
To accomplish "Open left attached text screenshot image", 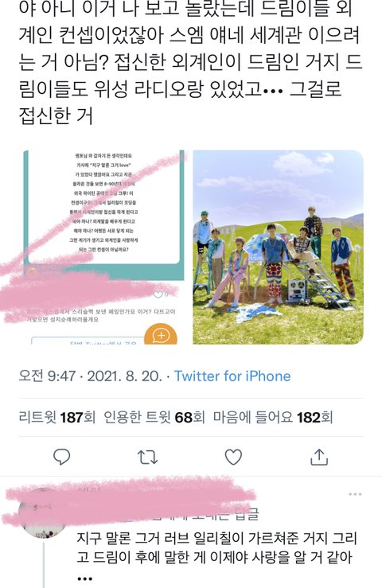I will click(103, 247).
